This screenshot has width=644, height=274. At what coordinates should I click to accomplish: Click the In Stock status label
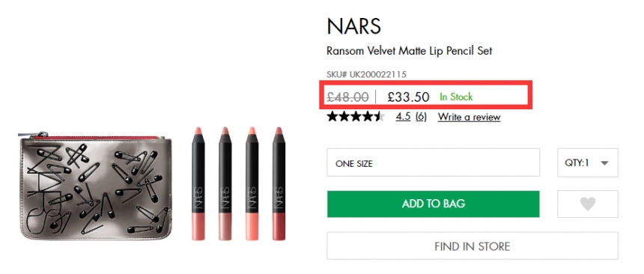pos(456,97)
